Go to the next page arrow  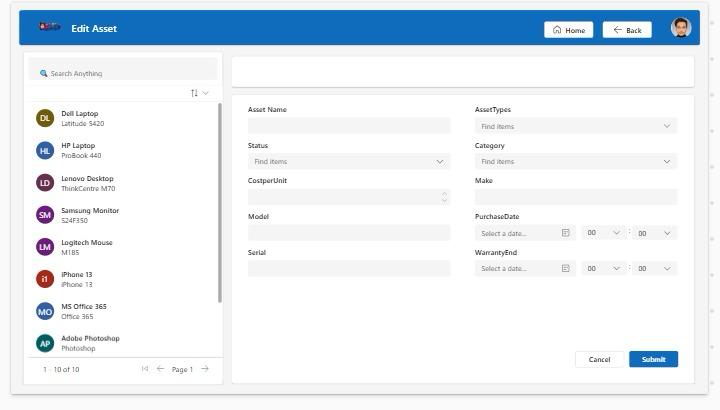tap(205, 369)
